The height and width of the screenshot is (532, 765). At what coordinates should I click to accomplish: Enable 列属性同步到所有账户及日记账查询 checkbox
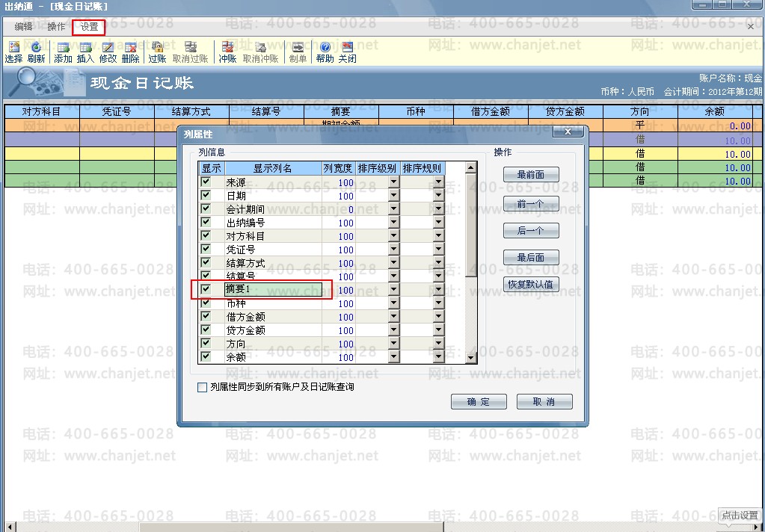pos(202,388)
